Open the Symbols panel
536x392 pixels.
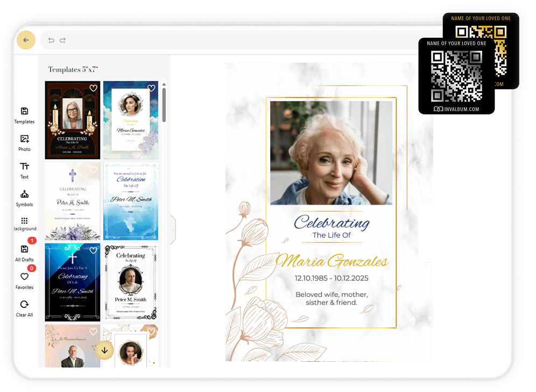click(x=24, y=198)
